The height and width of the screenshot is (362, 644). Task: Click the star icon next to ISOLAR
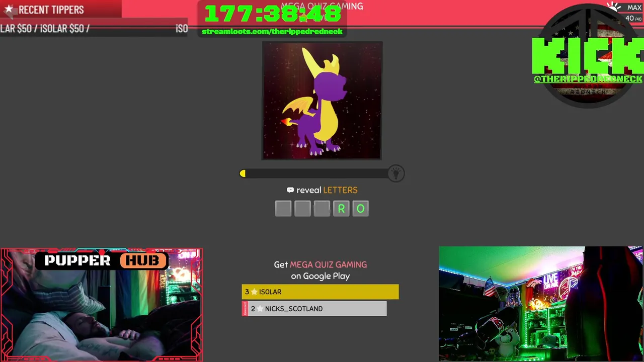click(x=254, y=292)
